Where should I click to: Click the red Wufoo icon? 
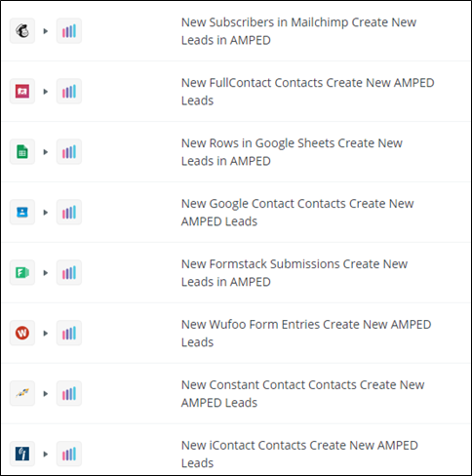click(22, 333)
